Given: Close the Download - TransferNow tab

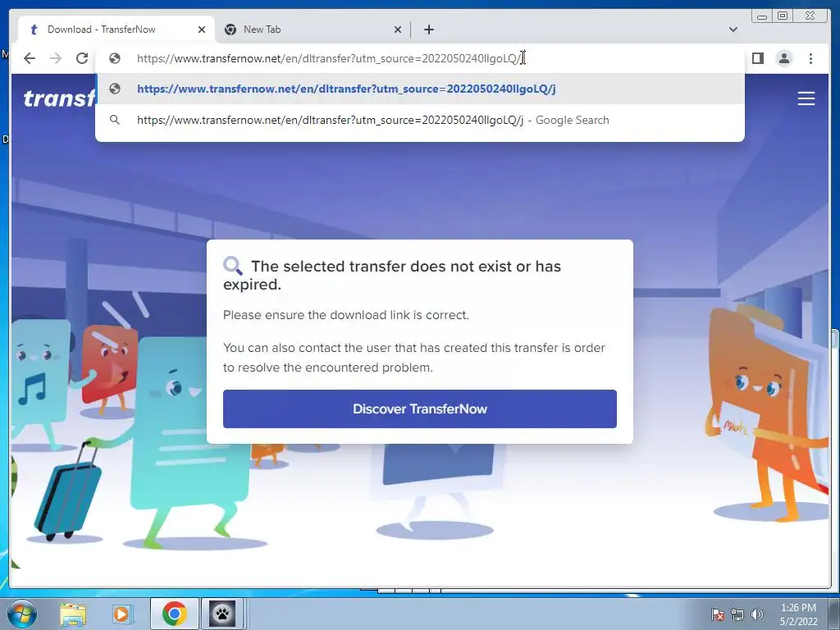Looking at the screenshot, I should click(202, 30).
